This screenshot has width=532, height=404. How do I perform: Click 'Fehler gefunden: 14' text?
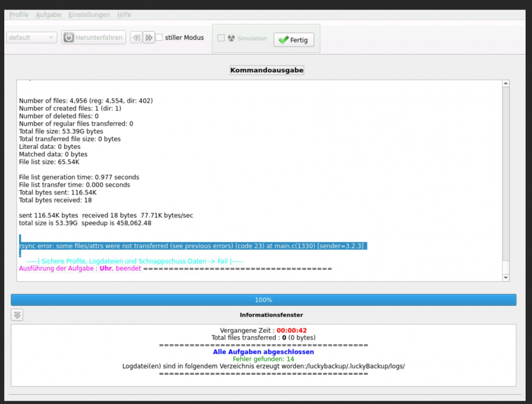(264, 359)
